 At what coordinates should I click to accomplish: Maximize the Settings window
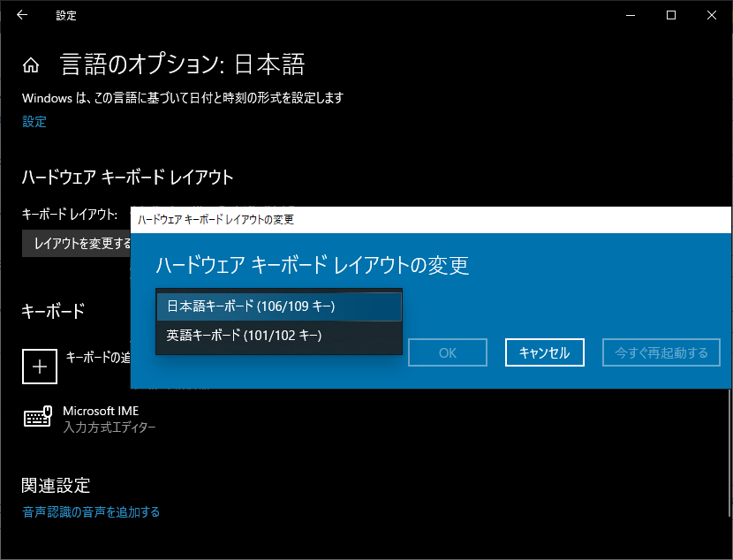pos(670,15)
